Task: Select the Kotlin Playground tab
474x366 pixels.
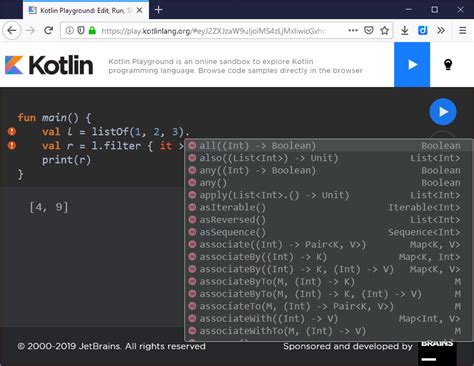Action: 86,10
